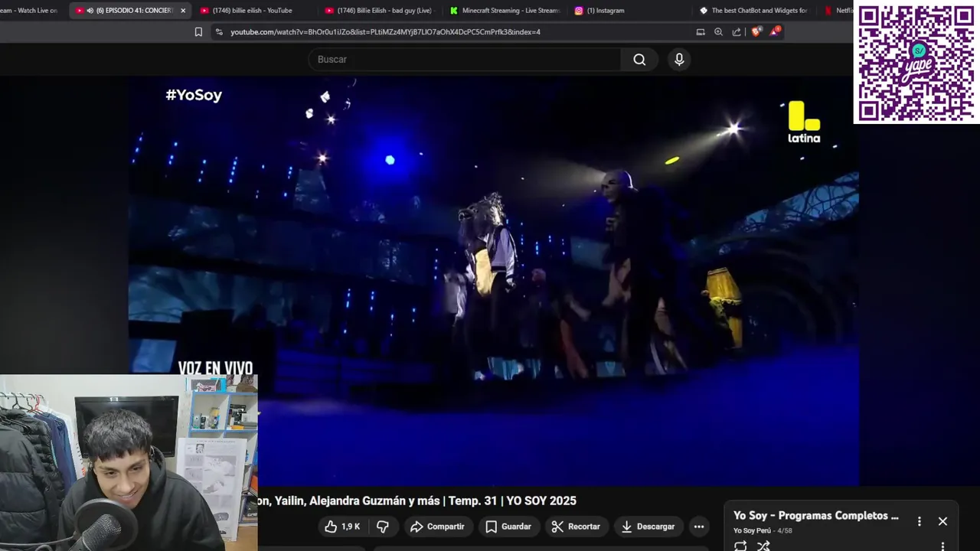Click the audio playing speaker icon on the tab
This screenshot has width=980, height=551.
(90, 11)
